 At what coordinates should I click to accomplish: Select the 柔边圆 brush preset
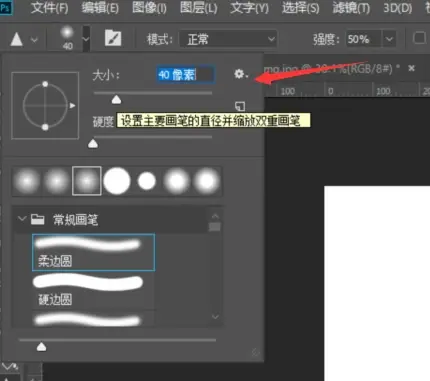tap(93, 252)
